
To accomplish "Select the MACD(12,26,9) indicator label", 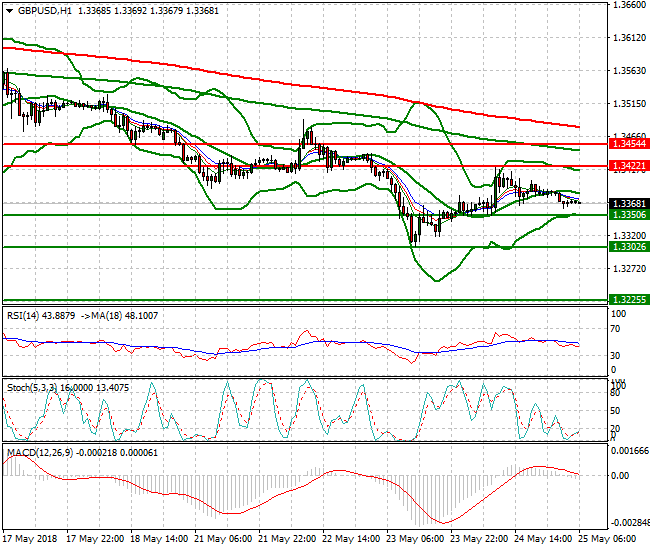I will click(x=40, y=453).
